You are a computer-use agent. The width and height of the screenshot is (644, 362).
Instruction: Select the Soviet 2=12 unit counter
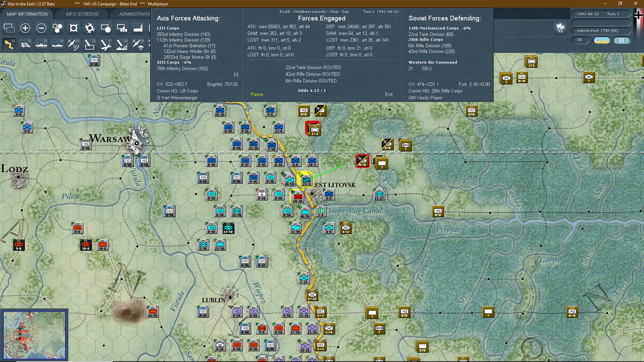pyautogui.click(x=312, y=295)
